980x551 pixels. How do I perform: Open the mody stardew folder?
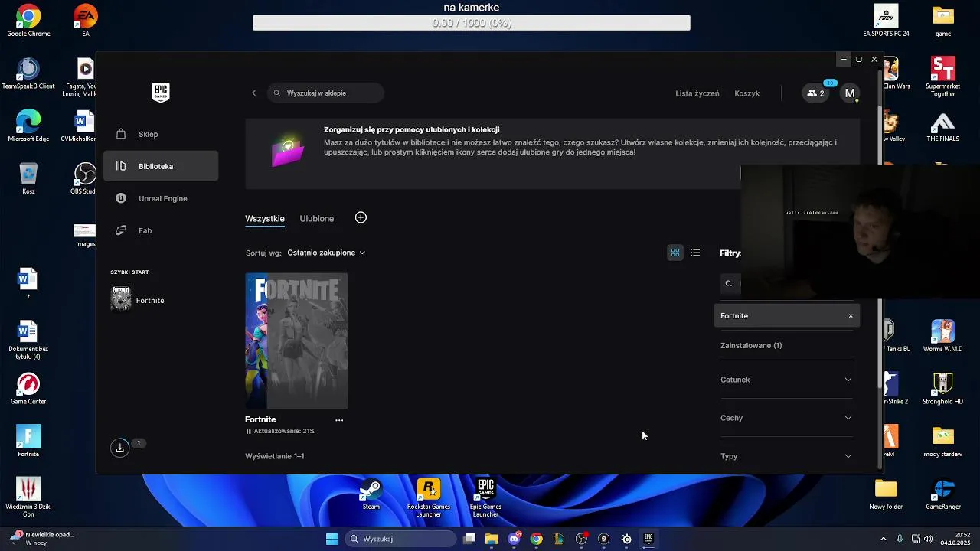coord(943,441)
